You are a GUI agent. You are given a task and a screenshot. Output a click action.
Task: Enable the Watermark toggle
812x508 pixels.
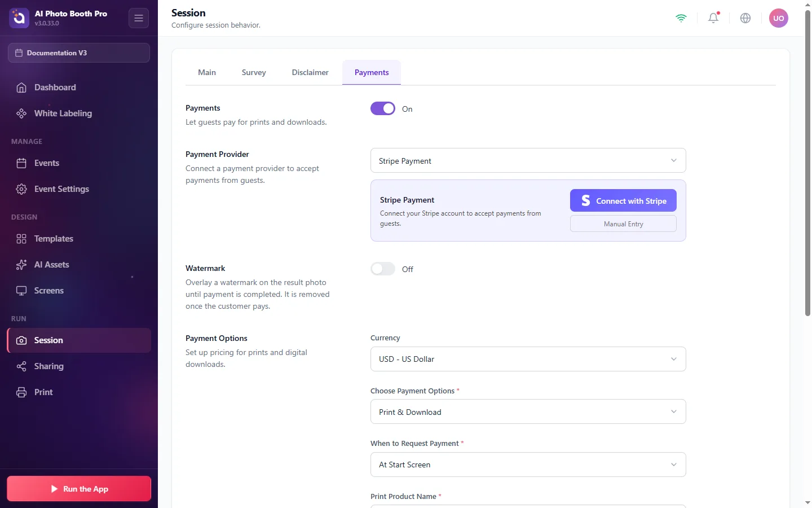coord(383,269)
